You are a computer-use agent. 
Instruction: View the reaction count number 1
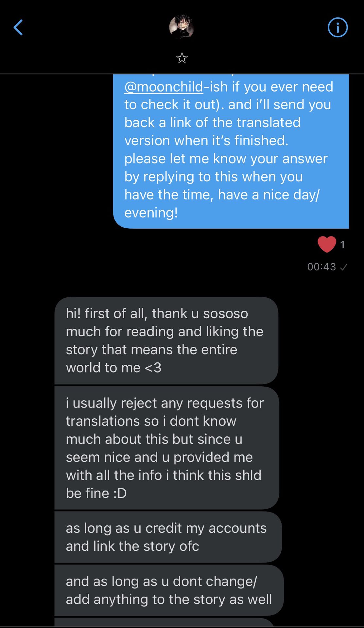point(342,245)
